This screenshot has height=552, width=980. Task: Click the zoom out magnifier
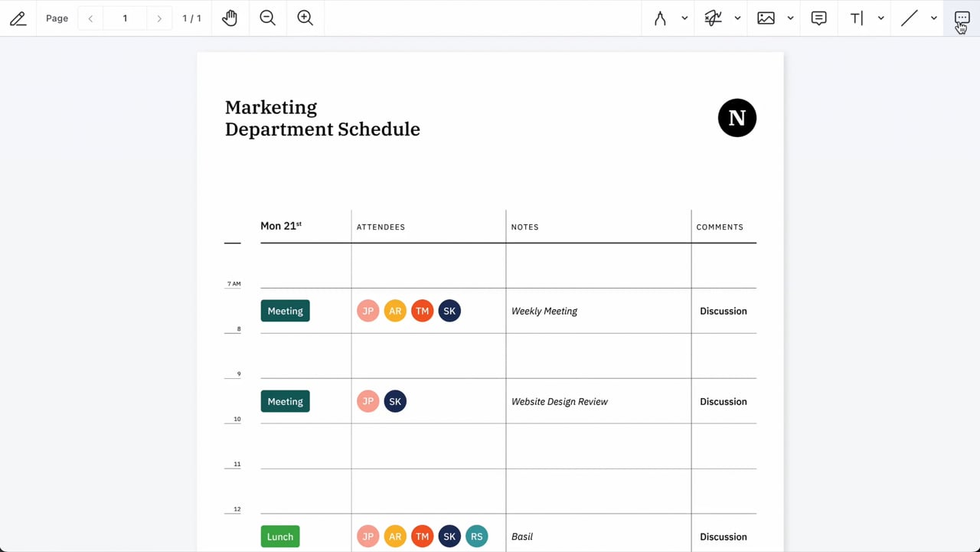[267, 18]
